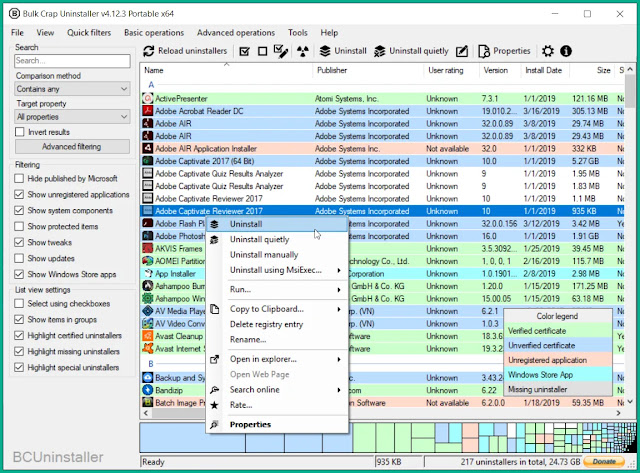This screenshot has height=473, width=640.
Task: Sort by the Publisher column header
Action: point(332,70)
